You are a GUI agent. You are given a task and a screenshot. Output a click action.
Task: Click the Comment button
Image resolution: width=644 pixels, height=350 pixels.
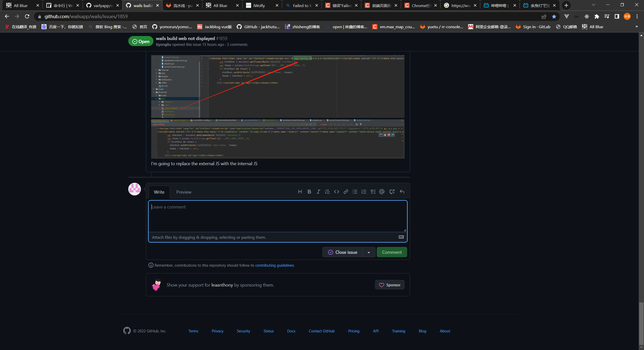[x=391, y=252]
